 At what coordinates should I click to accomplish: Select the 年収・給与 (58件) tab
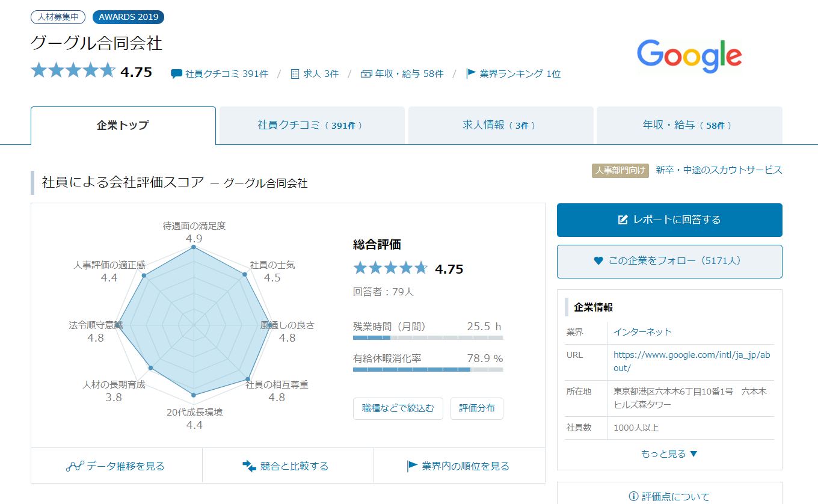(689, 125)
